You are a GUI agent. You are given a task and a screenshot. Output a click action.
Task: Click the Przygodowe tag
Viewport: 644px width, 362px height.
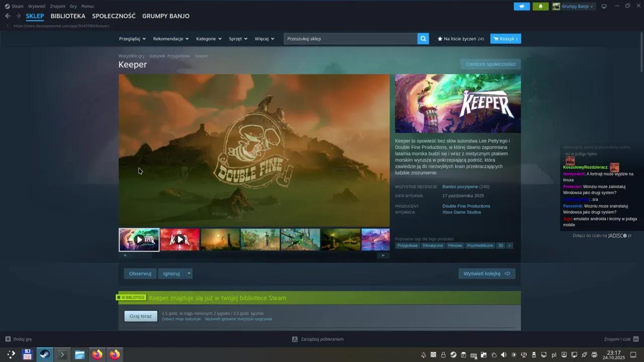(x=408, y=246)
